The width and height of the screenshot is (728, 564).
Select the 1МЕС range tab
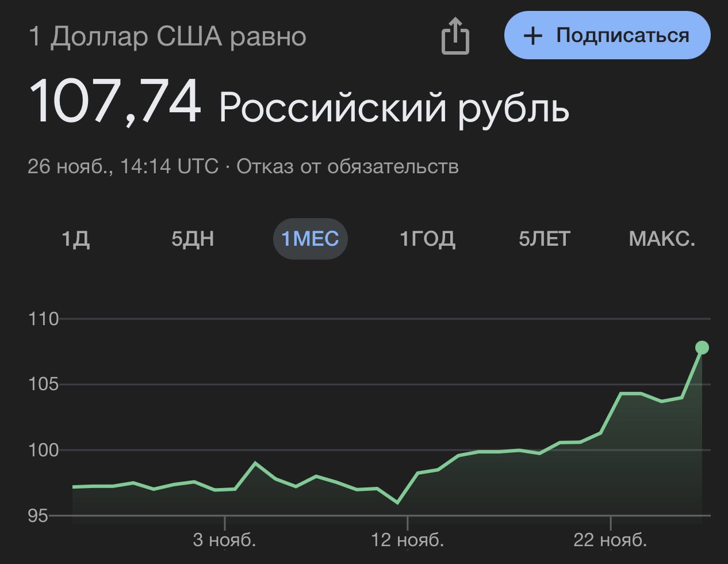click(310, 238)
